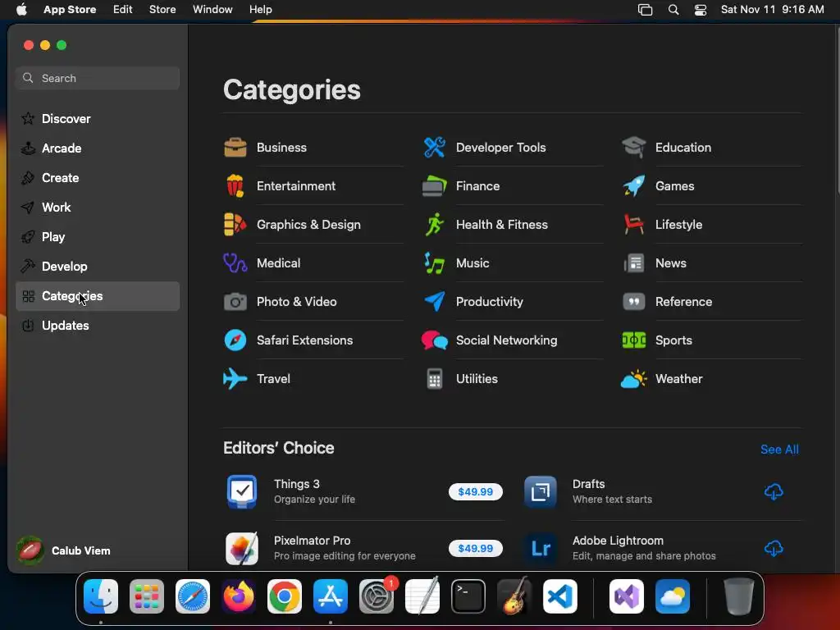The image size is (840, 630).
Task: Click the date and time in the menu bar
Action: click(772, 10)
